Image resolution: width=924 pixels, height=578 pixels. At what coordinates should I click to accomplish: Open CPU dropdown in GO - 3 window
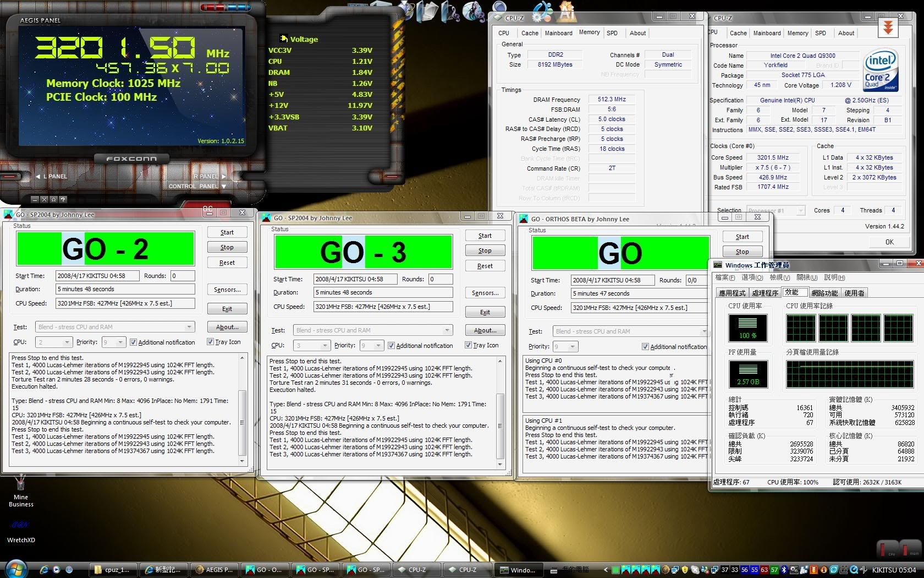tap(311, 346)
